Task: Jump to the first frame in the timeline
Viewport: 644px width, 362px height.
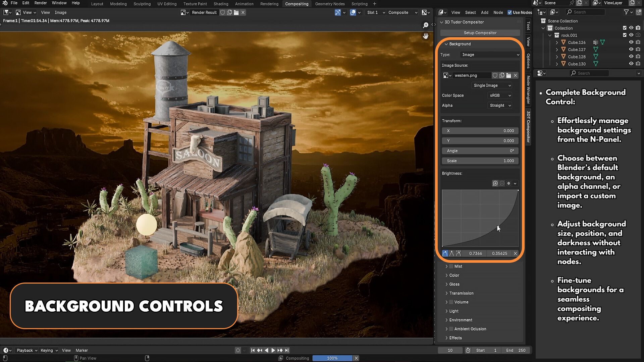Action: [x=253, y=350]
